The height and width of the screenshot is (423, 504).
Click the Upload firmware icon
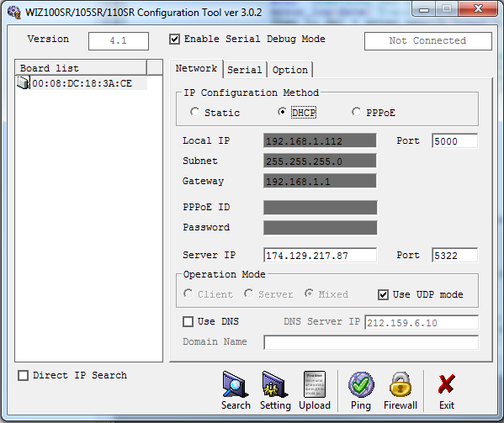tap(315, 384)
